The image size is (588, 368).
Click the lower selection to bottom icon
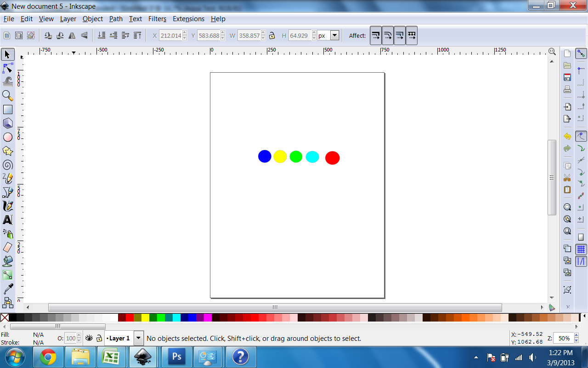[x=102, y=35]
